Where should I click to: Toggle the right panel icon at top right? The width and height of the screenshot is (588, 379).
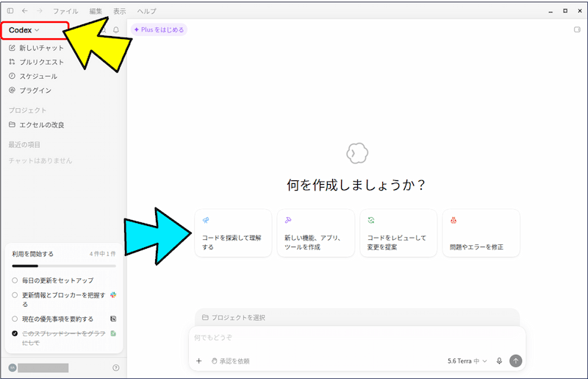(x=577, y=29)
